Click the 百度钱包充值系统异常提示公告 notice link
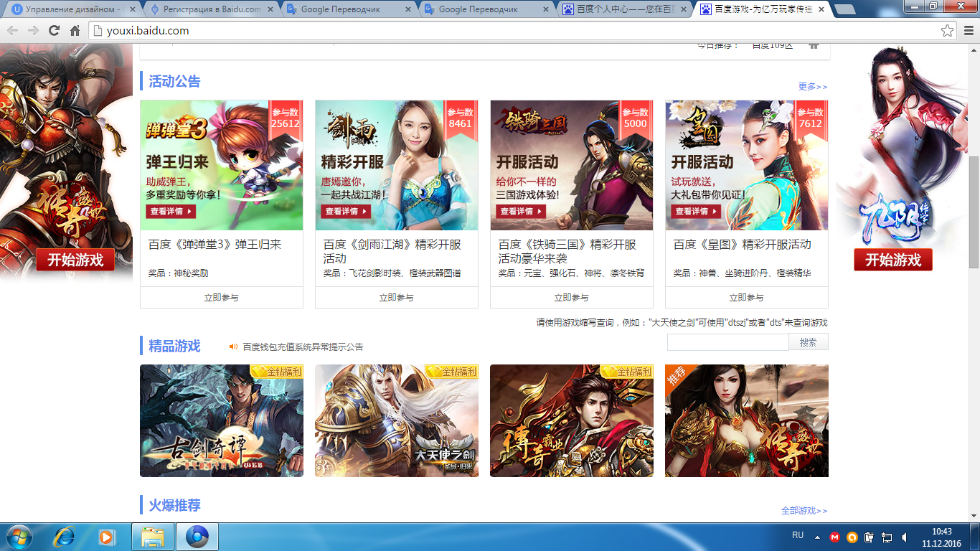This screenshot has width=980, height=551. click(303, 347)
